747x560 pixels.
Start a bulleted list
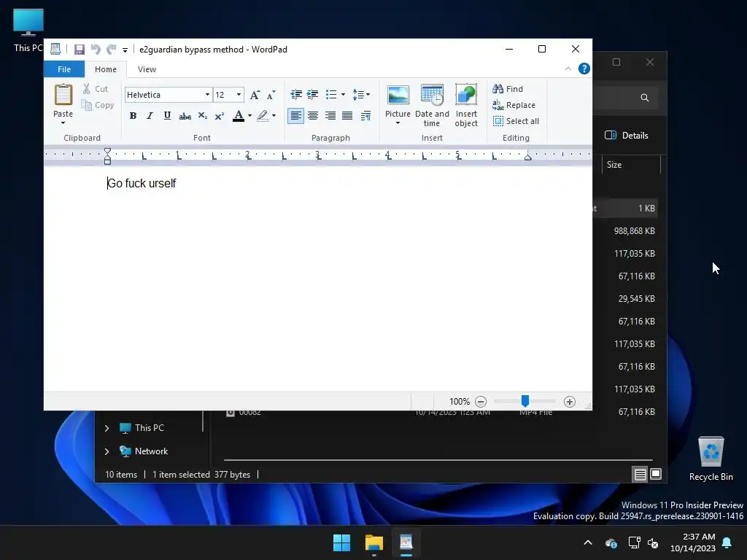tap(330, 94)
